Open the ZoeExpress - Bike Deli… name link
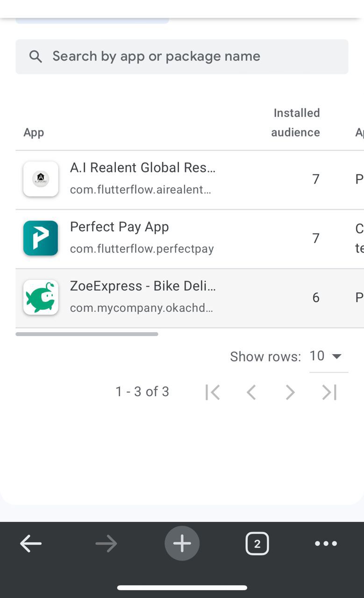 coord(143,286)
